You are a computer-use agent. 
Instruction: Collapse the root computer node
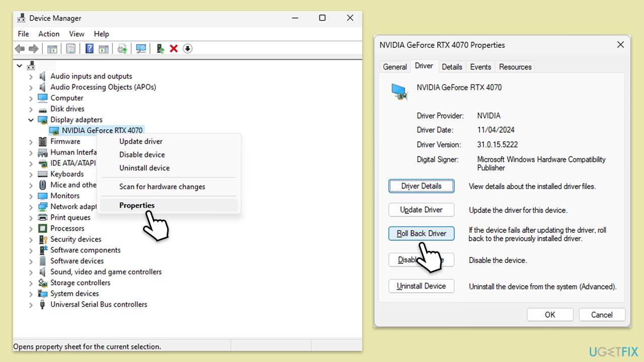tap(20, 65)
